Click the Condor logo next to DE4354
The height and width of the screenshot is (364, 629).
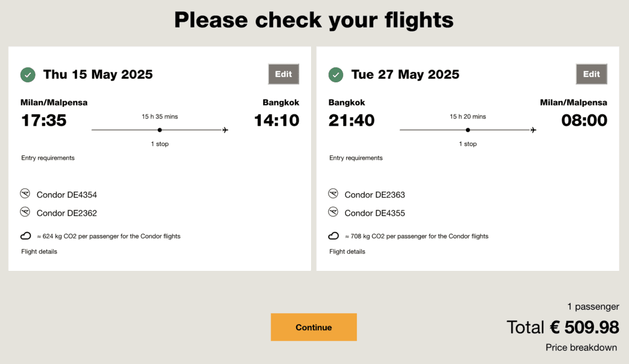click(25, 194)
